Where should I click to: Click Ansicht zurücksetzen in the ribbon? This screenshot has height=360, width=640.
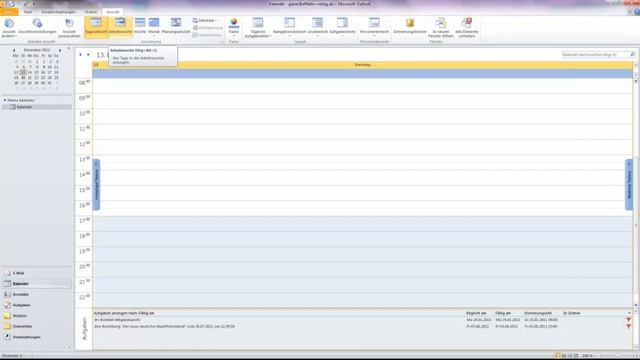pos(69,28)
